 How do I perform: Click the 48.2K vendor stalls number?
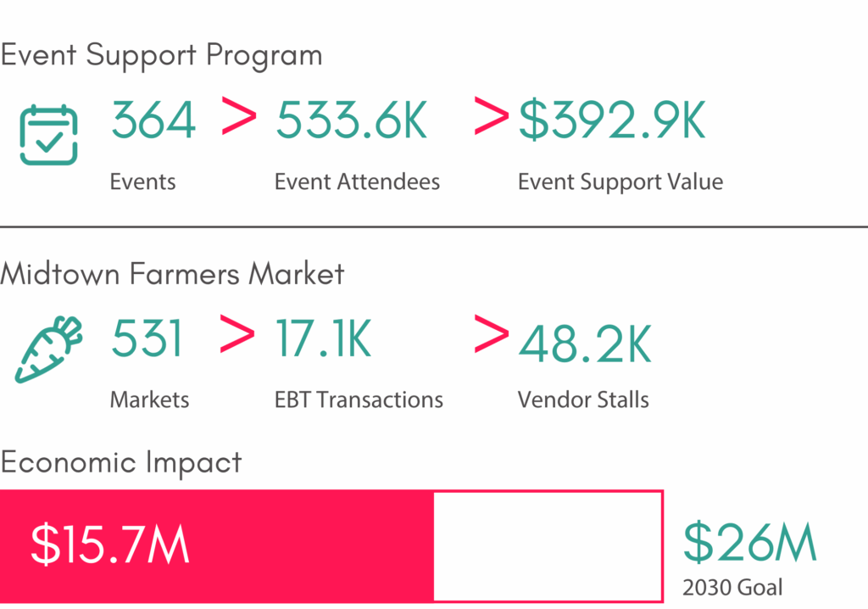pos(584,344)
